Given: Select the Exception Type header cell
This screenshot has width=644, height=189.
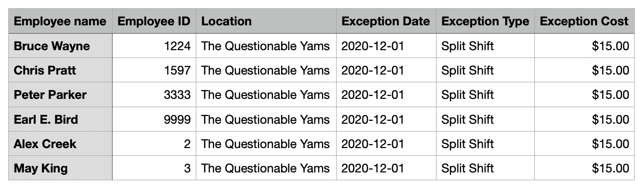Looking at the screenshot, I should tap(485, 21).
